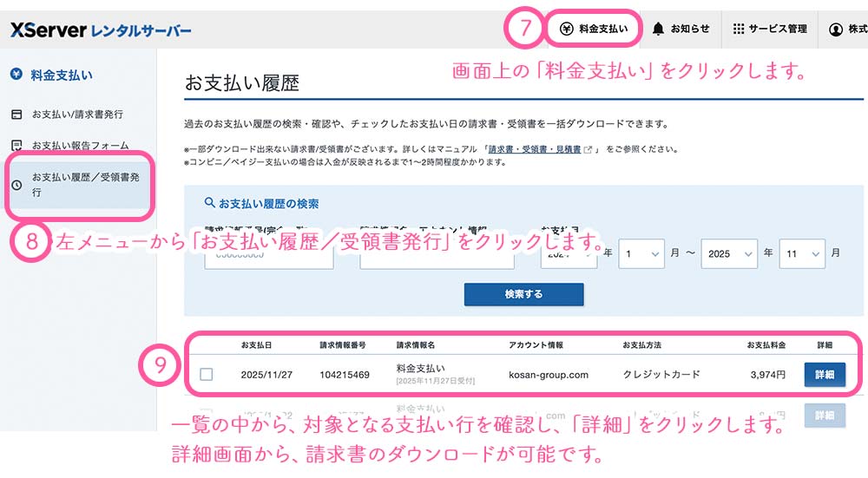Open the end month dropdown showing 11
Viewport: 868px width, 478px height.
point(802,253)
